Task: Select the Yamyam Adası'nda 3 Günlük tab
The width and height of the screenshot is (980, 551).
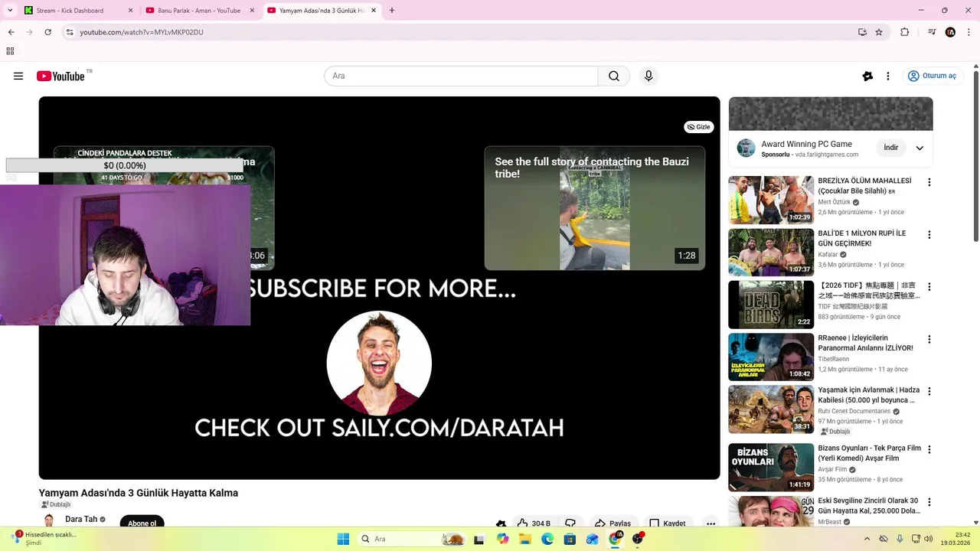Action: pyautogui.click(x=322, y=11)
